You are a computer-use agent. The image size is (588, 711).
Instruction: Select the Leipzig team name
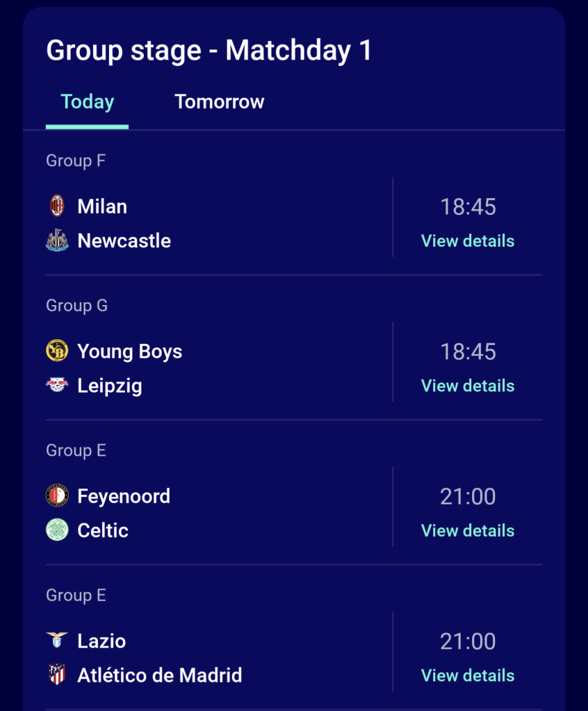(x=110, y=386)
